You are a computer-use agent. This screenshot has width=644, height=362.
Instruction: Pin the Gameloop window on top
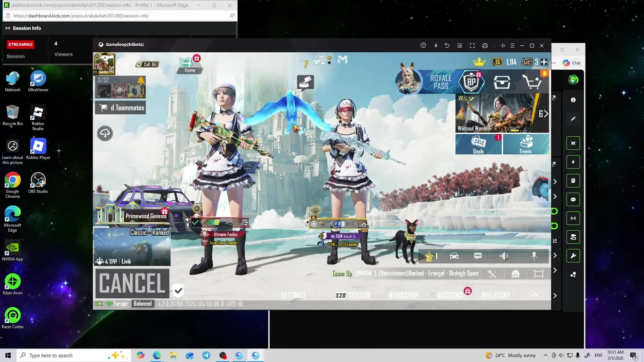503,45
